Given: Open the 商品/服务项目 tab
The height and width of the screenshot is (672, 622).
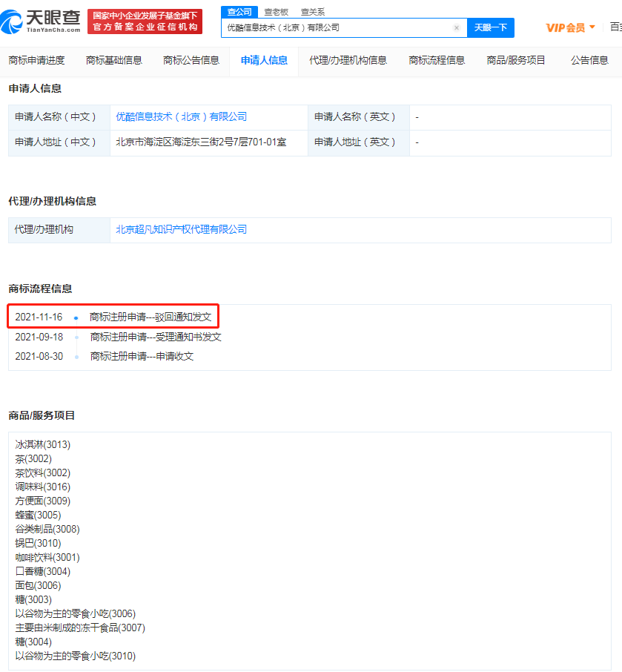Looking at the screenshot, I should 516,60.
